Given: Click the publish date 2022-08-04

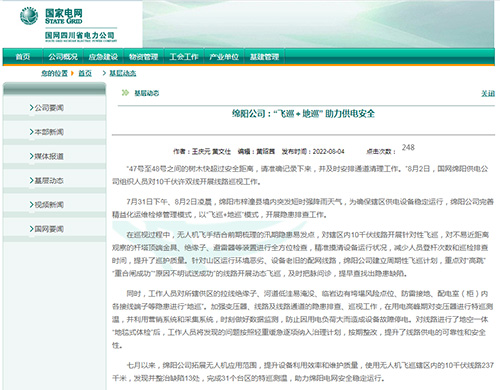Looking at the screenshot, I should pos(329,152).
